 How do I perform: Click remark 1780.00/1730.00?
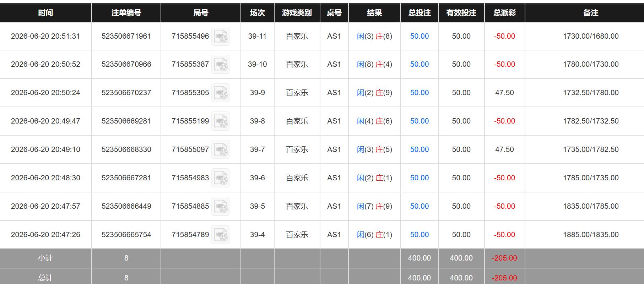tap(591, 64)
